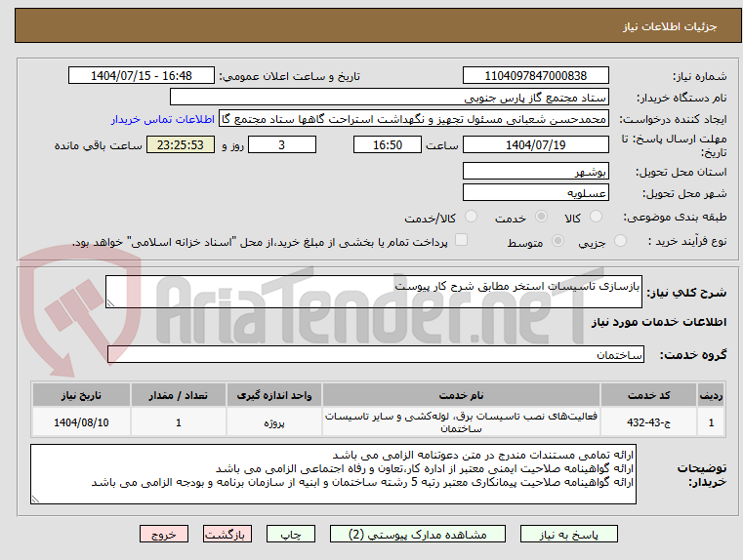Click the گروه خدمت field ساختمان
743x560 pixels.
click(376, 354)
